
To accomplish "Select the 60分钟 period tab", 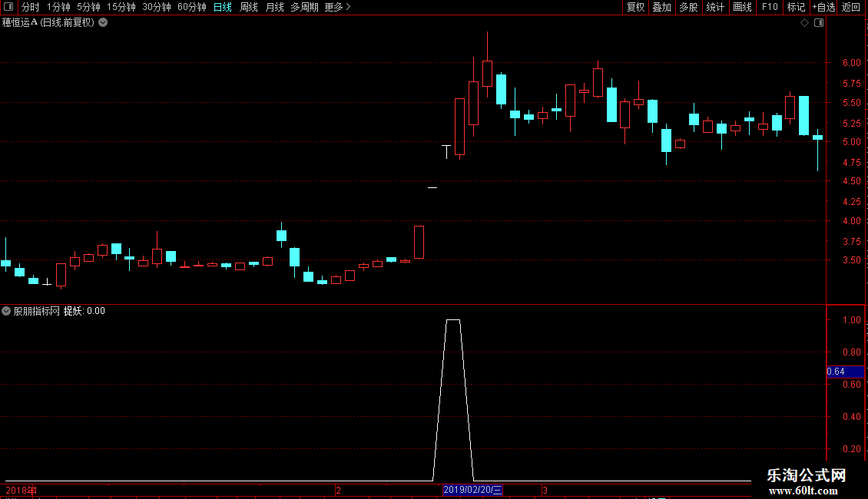I will click(191, 7).
